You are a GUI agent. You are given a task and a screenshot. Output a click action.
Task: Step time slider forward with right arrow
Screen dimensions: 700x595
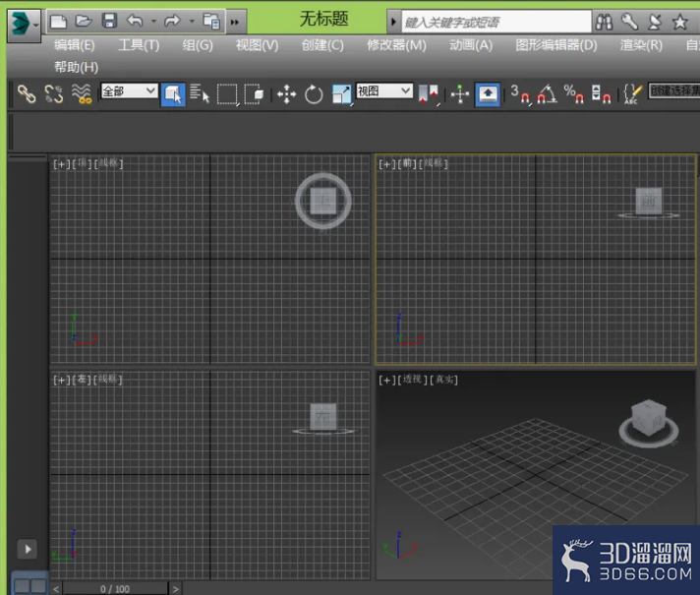pyautogui.click(x=175, y=589)
